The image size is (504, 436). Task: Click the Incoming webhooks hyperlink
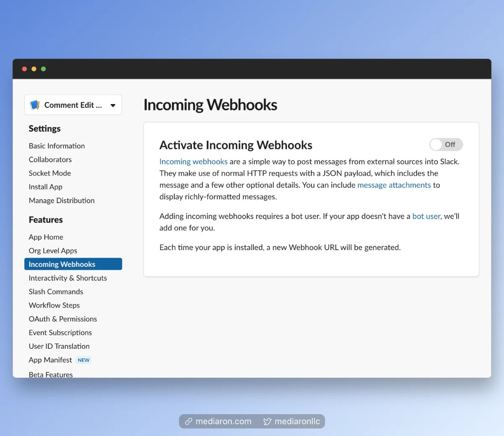(193, 162)
